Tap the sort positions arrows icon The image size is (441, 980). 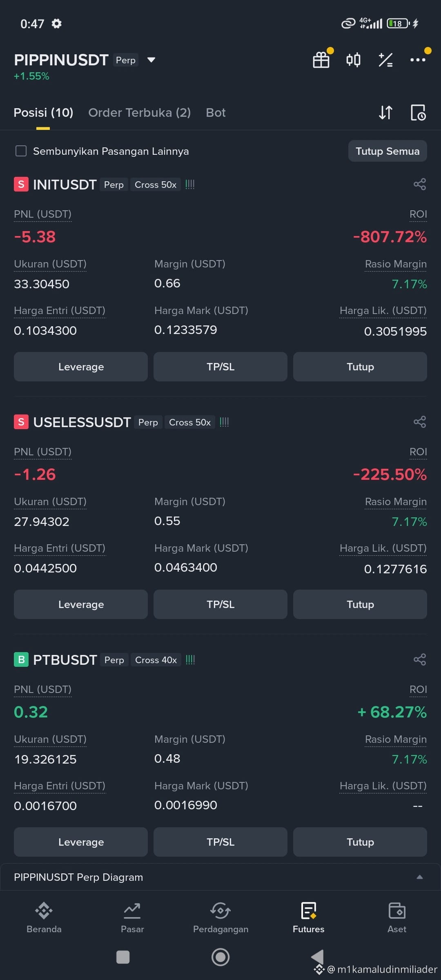coord(385,112)
